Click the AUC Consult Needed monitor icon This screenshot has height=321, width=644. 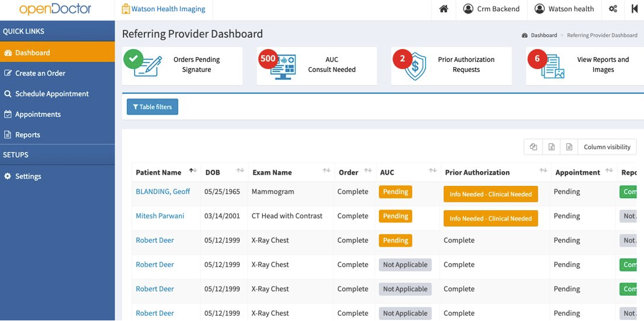283,68
